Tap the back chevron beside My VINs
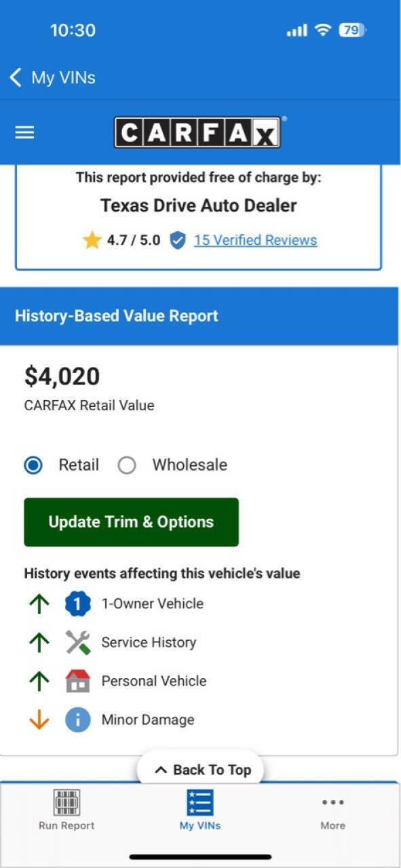This screenshot has height=868, width=401. point(15,77)
